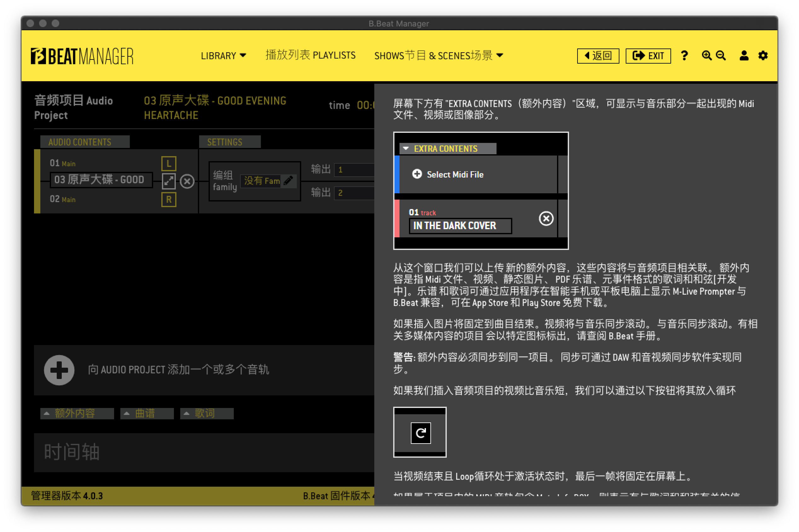Select the AUDIO CONTENTS tab
This screenshot has width=799, height=532.
coord(84,142)
